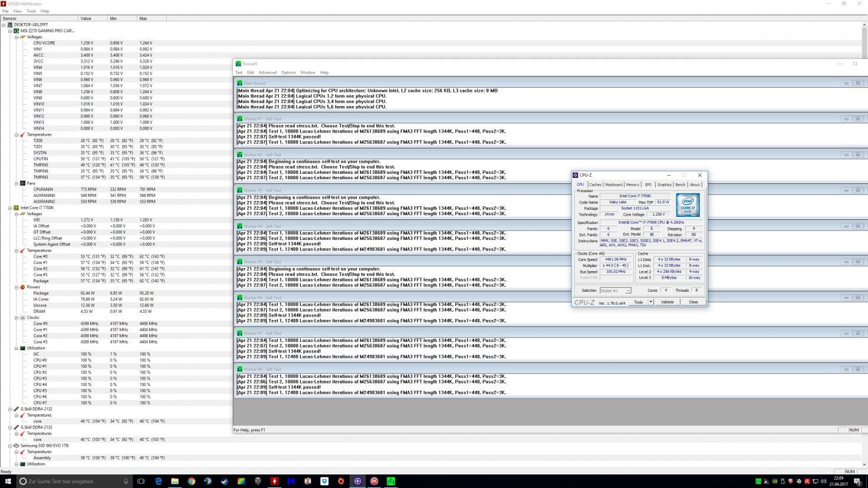Collapse Intel Core i7 7700K node
This screenshot has width=868, height=488.
coord(10,207)
